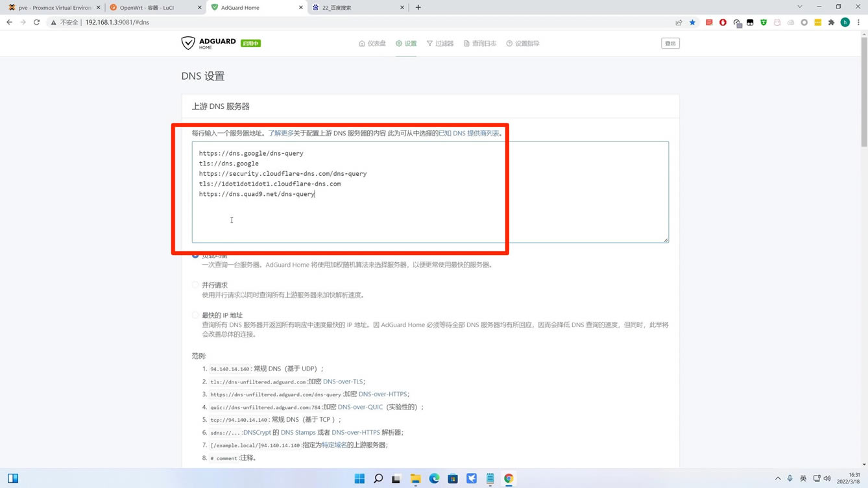
Task: Click the 登出 logout button
Action: pos(670,43)
